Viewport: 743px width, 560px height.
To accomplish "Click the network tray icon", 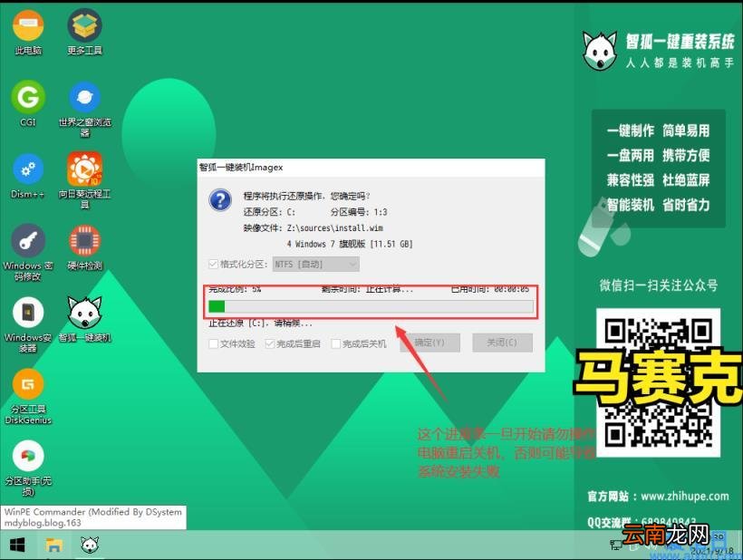I will (x=615, y=545).
